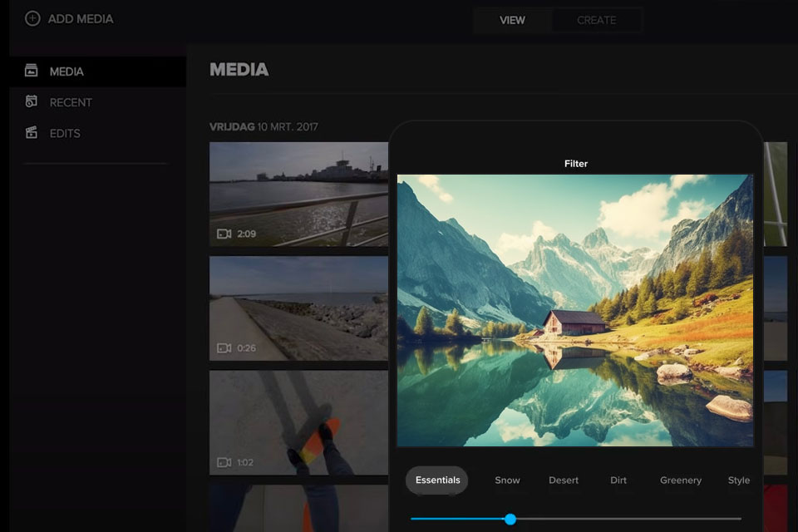Click the ADD MEDIA label
This screenshot has height=532, width=798.
pos(81,19)
